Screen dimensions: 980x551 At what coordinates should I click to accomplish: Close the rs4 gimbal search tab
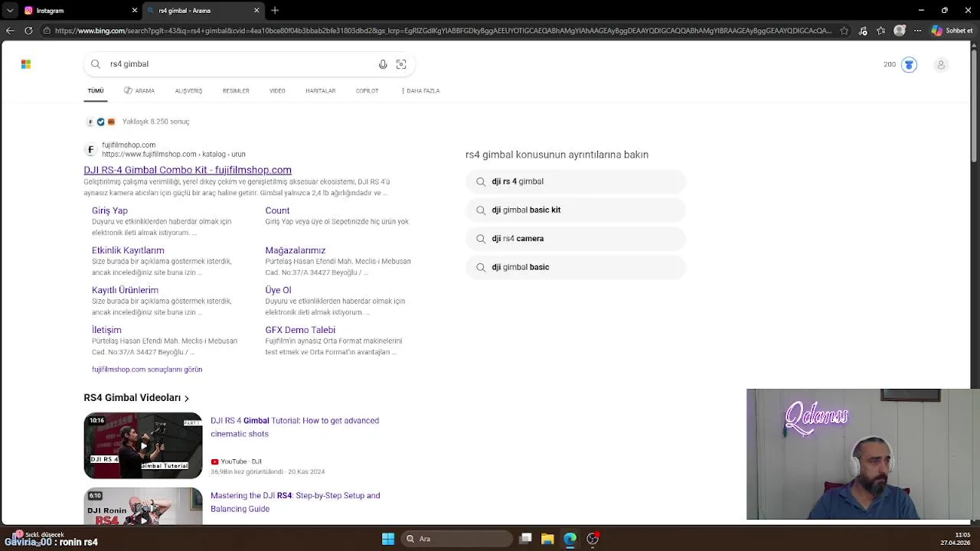click(256, 11)
